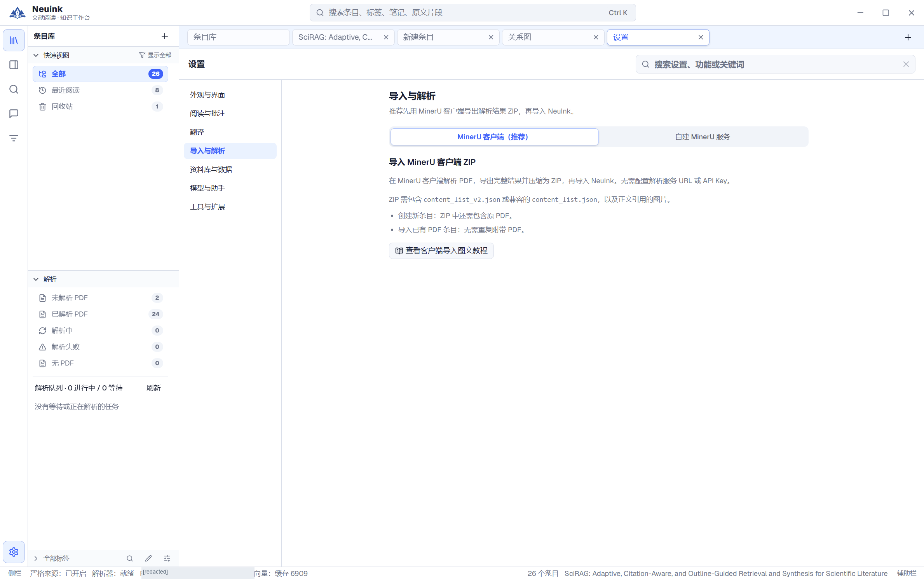Click the 显示全部 filter icon

142,55
